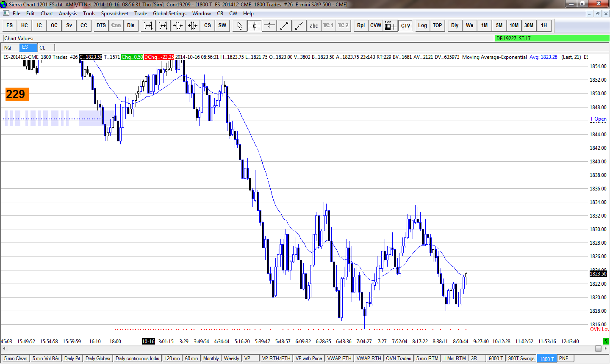Open the Daily Pit chart tab
The height and width of the screenshot is (364, 610).
(72, 358)
